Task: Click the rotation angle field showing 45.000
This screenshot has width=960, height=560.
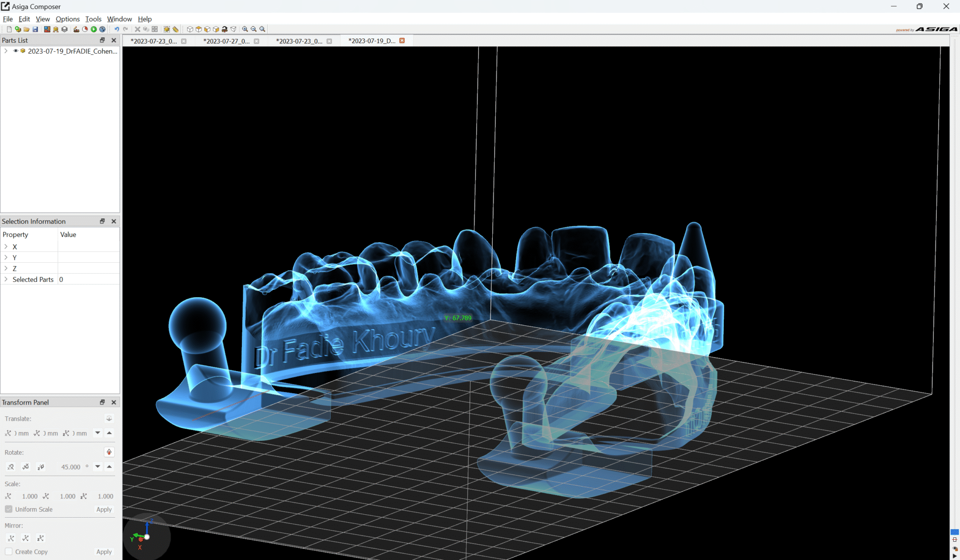Action: click(x=69, y=467)
